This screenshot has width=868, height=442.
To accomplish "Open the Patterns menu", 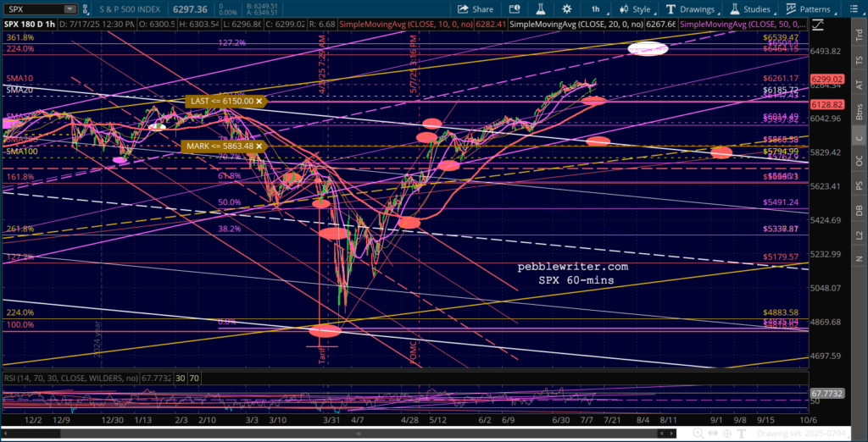I will tap(810, 8).
